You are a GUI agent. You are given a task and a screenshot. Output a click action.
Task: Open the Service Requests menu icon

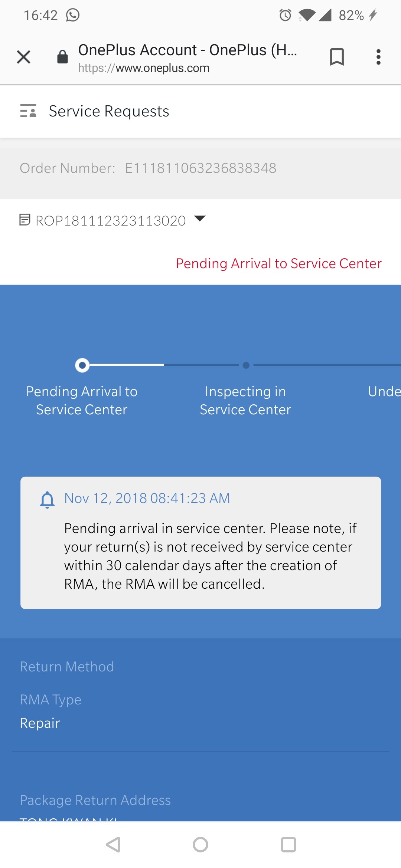click(x=28, y=111)
